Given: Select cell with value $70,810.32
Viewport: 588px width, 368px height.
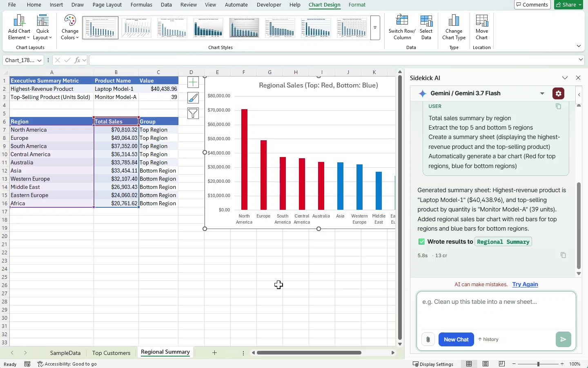Looking at the screenshot, I should pyautogui.click(x=116, y=130).
